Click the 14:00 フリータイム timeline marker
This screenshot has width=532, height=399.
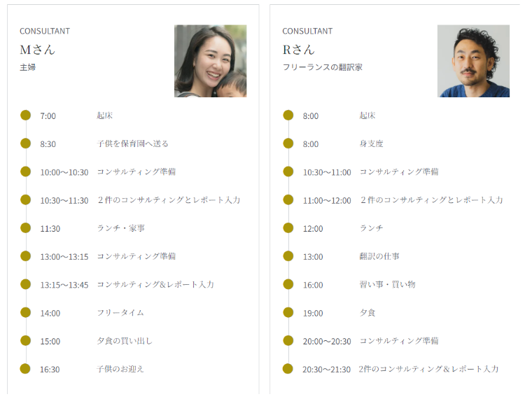click(26, 312)
